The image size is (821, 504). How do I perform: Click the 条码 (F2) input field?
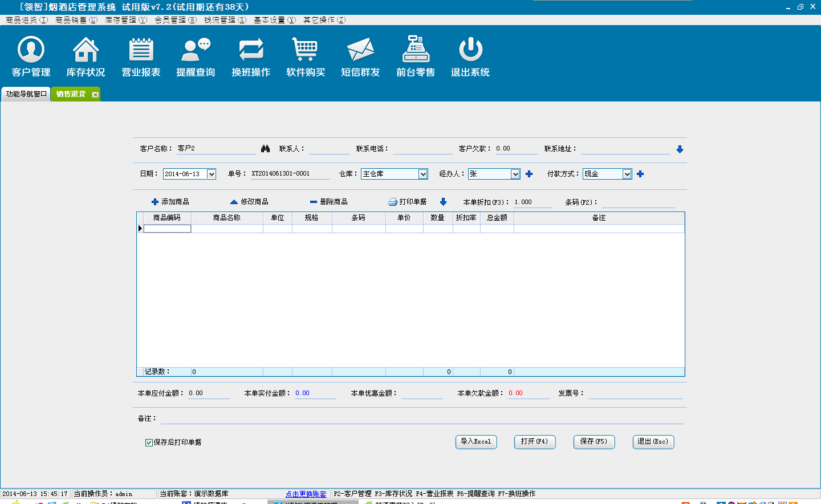(x=638, y=202)
